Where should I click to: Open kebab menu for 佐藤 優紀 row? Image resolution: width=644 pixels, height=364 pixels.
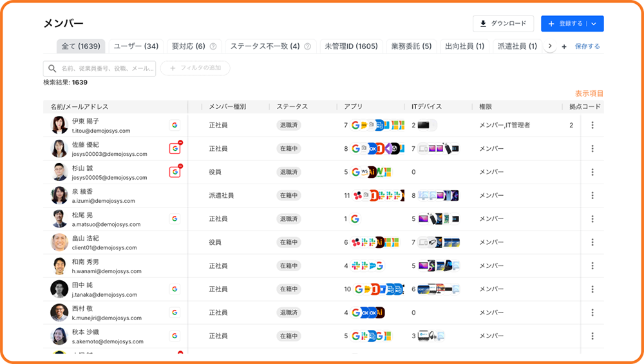pos(592,148)
